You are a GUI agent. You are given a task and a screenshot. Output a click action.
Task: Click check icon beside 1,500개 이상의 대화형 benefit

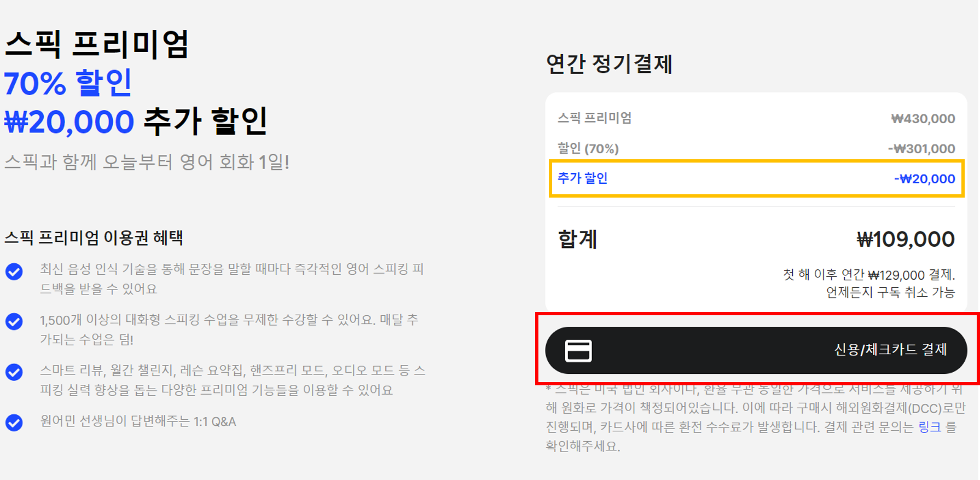(x=14, y=321)
